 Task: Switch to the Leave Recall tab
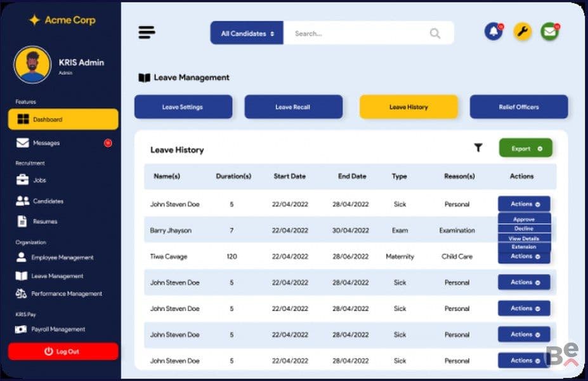[x=293, y=107]
